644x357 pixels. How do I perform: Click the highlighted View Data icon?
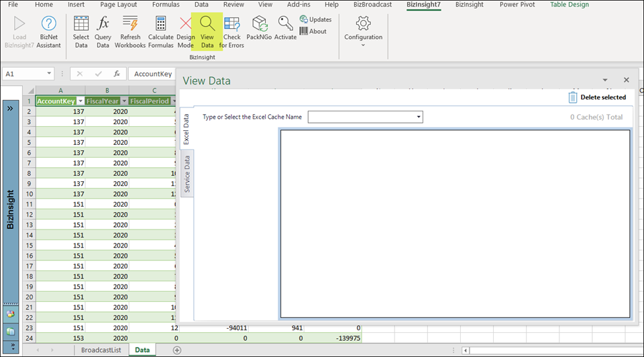tap(207, 32)
